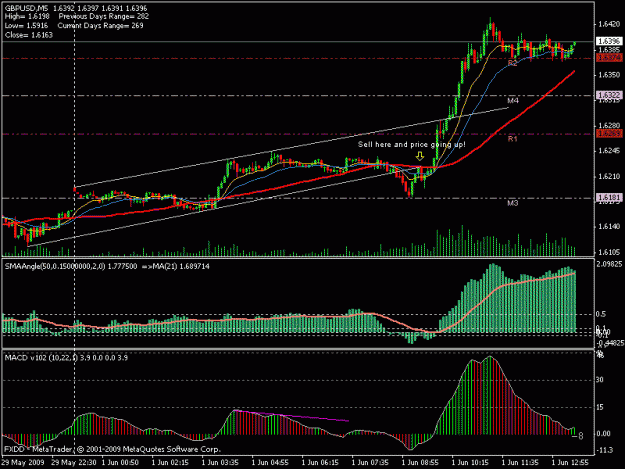Click the '1 Jun 06:15' time axis label

(320, 463)
